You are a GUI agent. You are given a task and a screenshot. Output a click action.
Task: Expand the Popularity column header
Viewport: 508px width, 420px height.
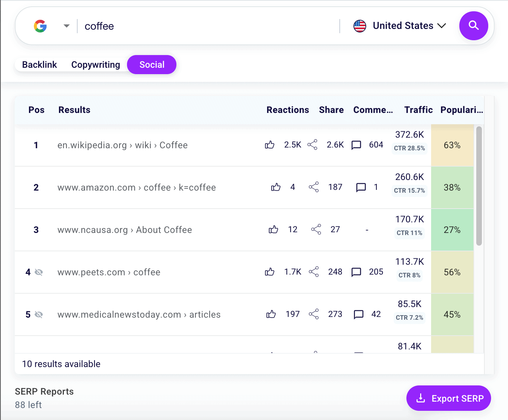click(461, 110)
